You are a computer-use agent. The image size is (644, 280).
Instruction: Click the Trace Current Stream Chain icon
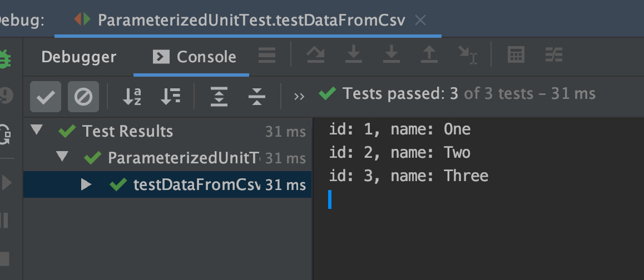(554, 54)
